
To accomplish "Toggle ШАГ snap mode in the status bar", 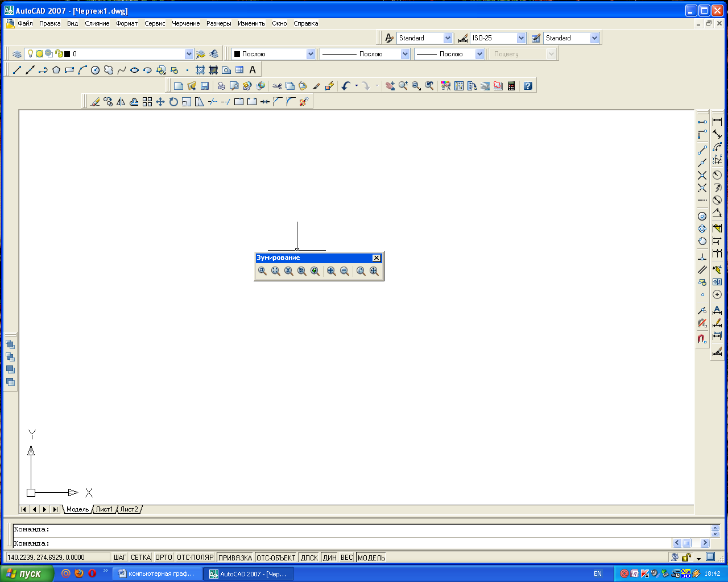I will [120, 558].
